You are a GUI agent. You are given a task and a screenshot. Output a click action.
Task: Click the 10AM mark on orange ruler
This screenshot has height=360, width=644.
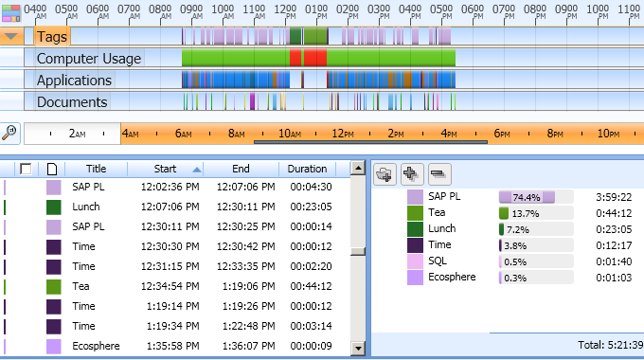coord(290,134)
